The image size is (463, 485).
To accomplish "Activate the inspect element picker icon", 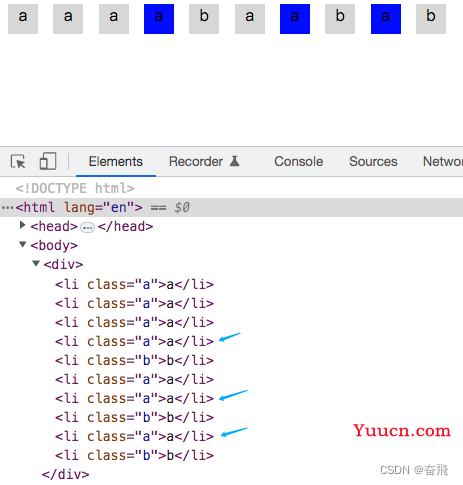I will [18, 162].
